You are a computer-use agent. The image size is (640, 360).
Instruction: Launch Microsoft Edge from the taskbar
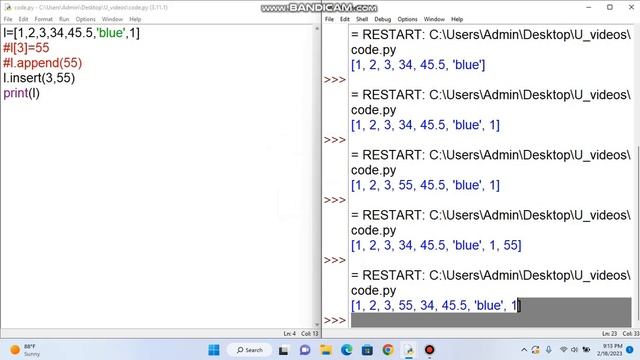pos(347,350)
